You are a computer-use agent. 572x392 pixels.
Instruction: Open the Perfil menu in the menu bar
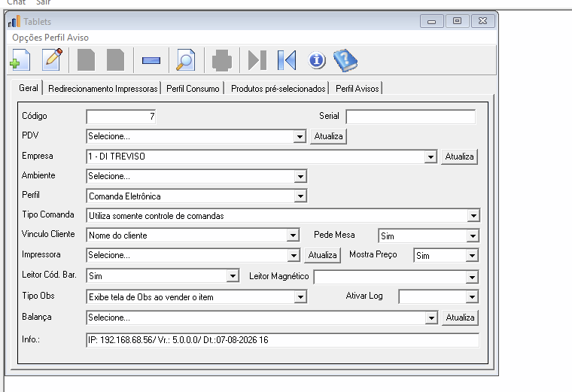pyautogui.click(x=55, y=38)
